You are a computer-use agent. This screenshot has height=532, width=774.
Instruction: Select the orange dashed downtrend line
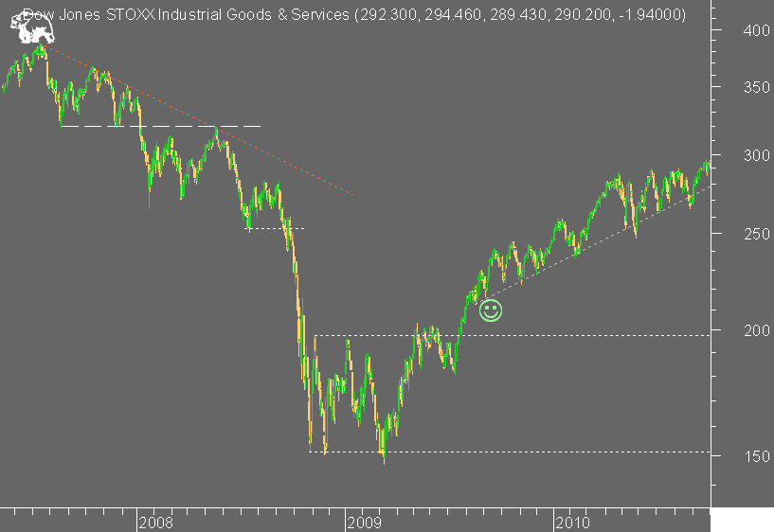tap(197, 120)
